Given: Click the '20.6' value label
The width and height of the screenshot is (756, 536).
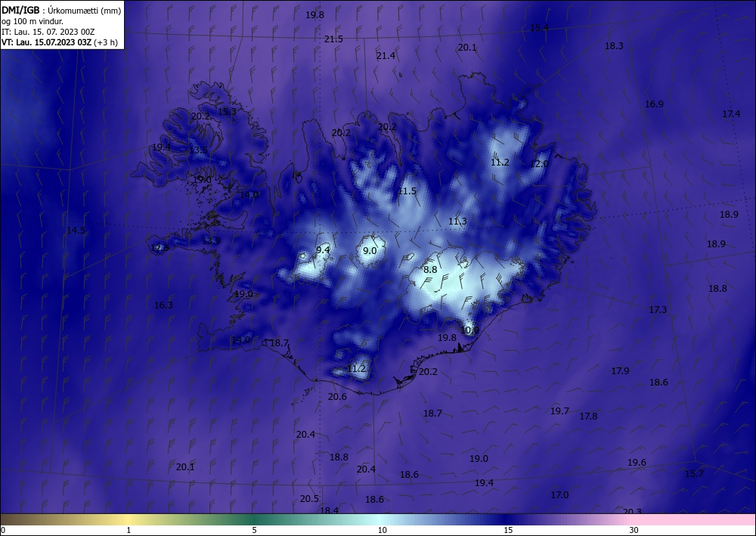Looking at the screenshot, I should point(337,397).
